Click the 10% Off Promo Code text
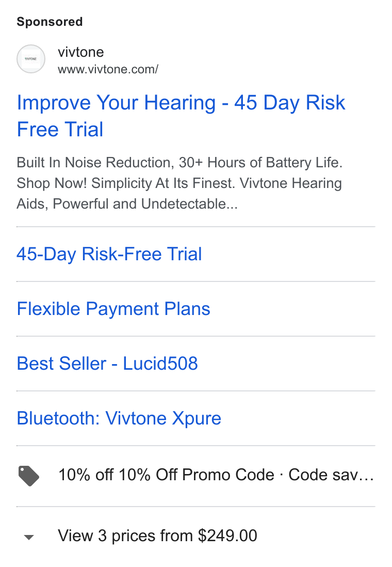392x567 pixels. pyautogui.click(x=197, y=475)
